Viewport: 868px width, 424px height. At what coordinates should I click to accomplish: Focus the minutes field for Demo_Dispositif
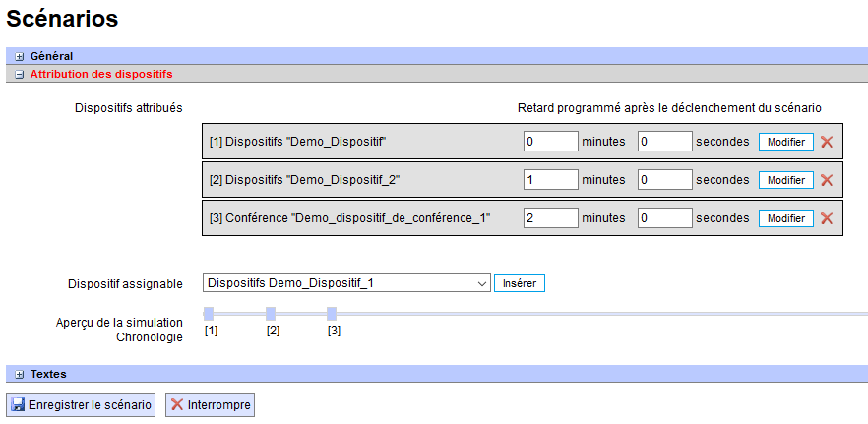coord(550,142)
